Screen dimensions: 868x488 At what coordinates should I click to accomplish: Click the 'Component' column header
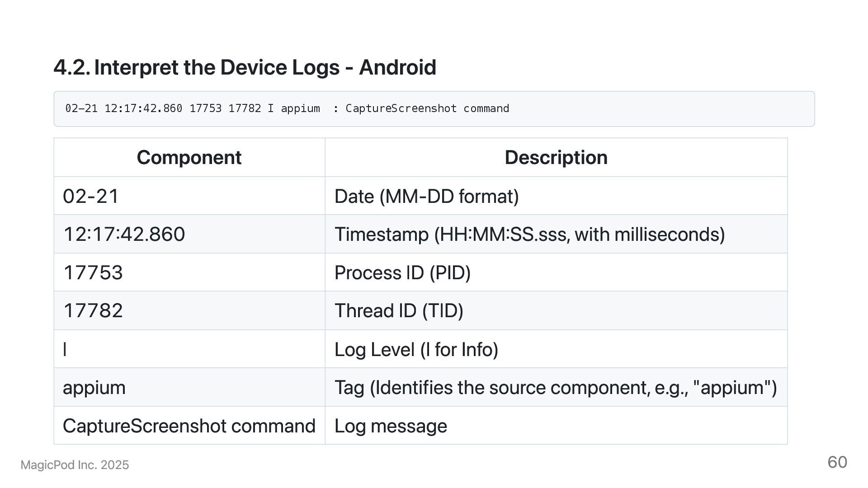189,158
